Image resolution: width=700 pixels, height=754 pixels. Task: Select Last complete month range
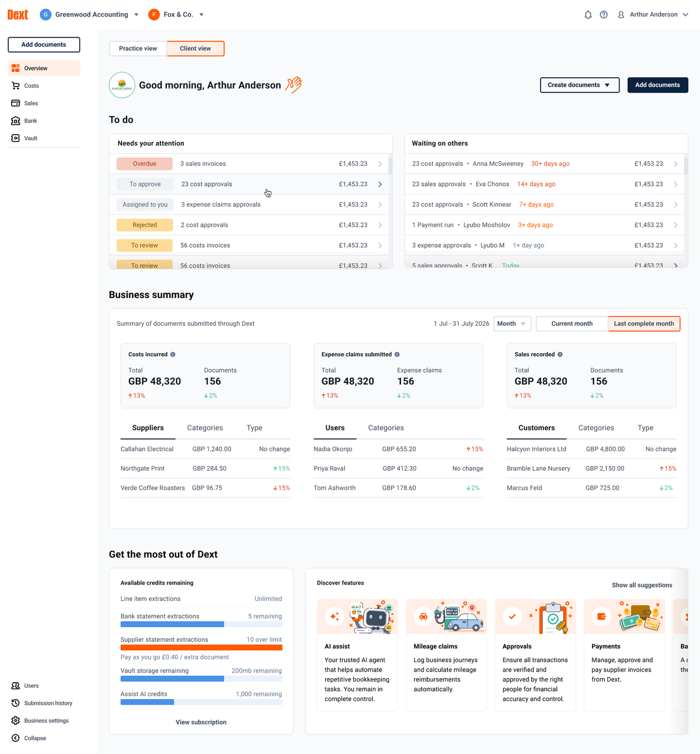click(x=644, y=324)
